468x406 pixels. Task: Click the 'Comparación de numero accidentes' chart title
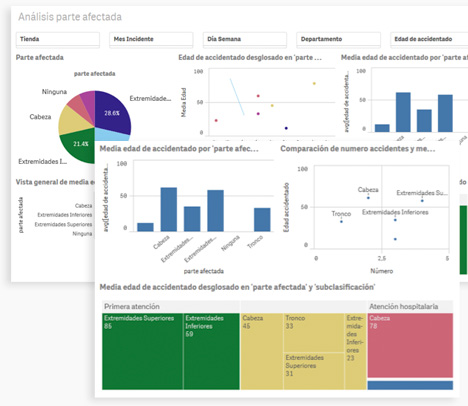click(358, 149)
